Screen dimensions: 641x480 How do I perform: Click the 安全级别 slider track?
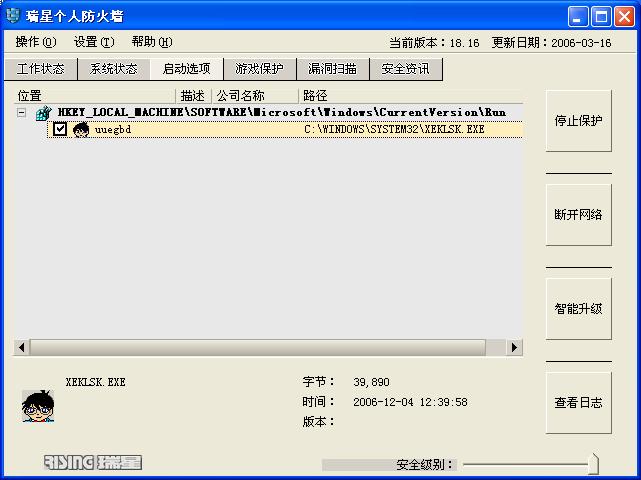coord(525,464)
